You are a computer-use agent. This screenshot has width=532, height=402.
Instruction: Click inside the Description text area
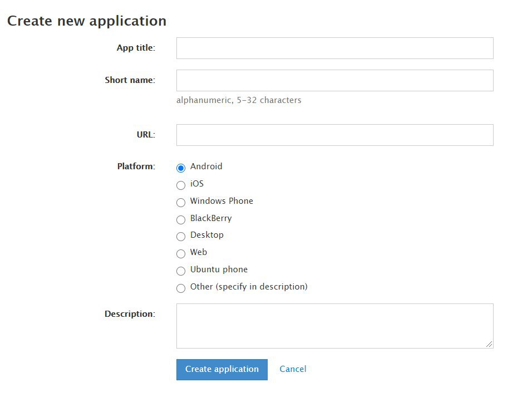[334, 326]
